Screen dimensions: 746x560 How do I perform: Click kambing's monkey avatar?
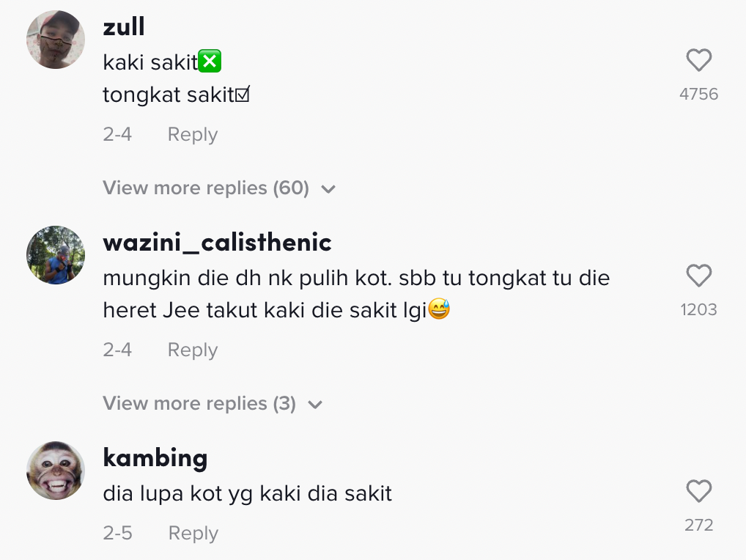tap(56, 471)
